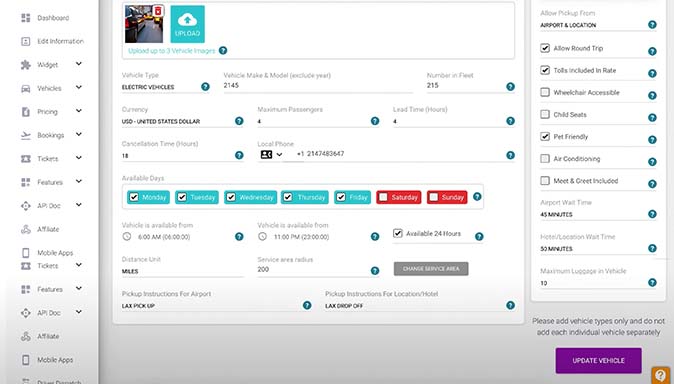
Task: Open the Vehicle Type dropdown
Action: click(160, 87)
